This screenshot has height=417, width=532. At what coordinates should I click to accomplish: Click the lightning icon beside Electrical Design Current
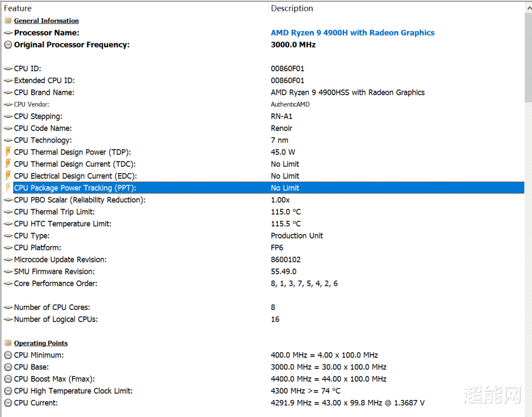tap(8, 176)
